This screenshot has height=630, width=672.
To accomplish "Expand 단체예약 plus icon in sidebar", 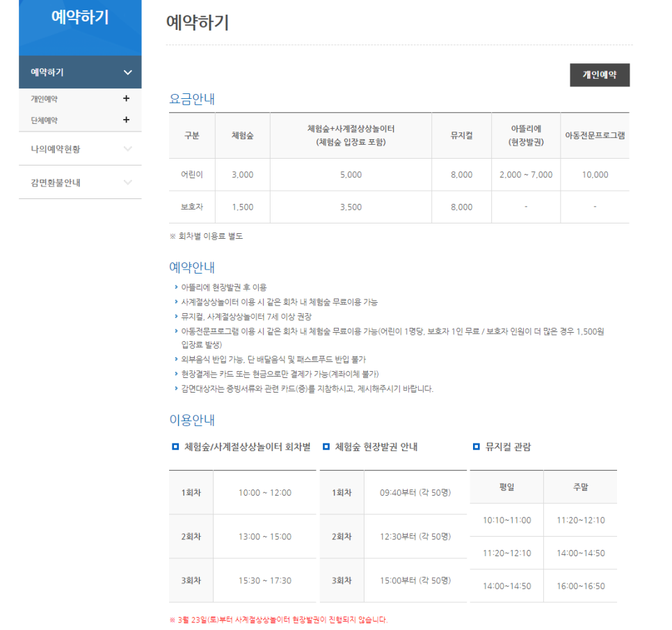I will click(126, 120).
